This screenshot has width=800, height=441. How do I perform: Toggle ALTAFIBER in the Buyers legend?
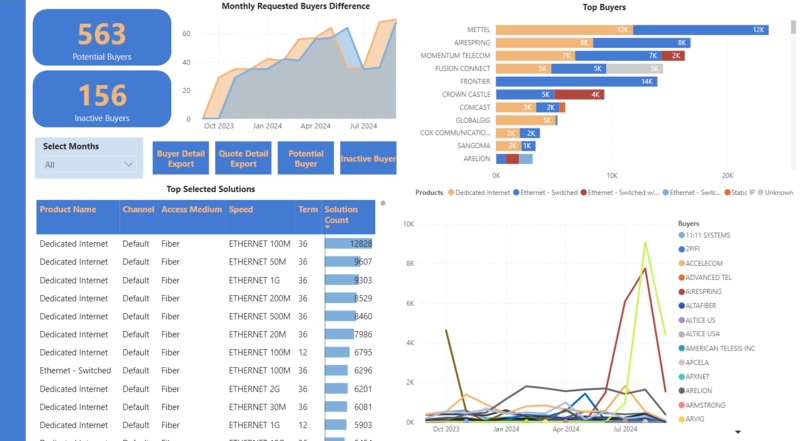pyautogui.click(x=681, y=306)
